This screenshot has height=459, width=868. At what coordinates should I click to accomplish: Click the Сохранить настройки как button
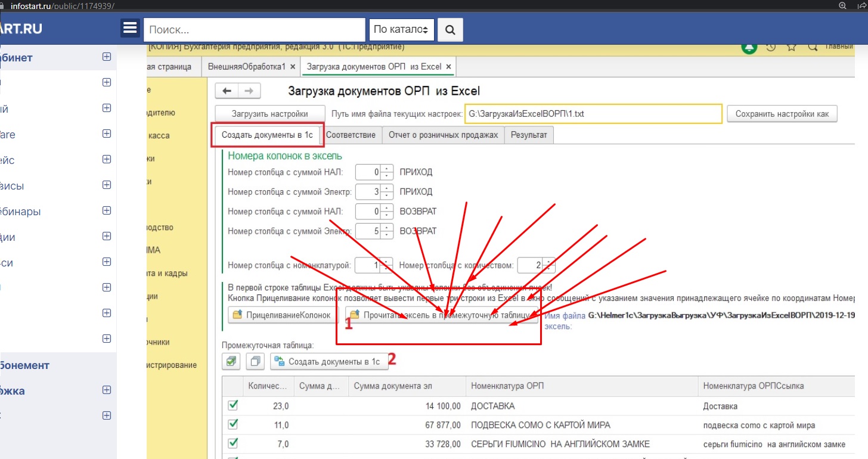tap(782, 113)
